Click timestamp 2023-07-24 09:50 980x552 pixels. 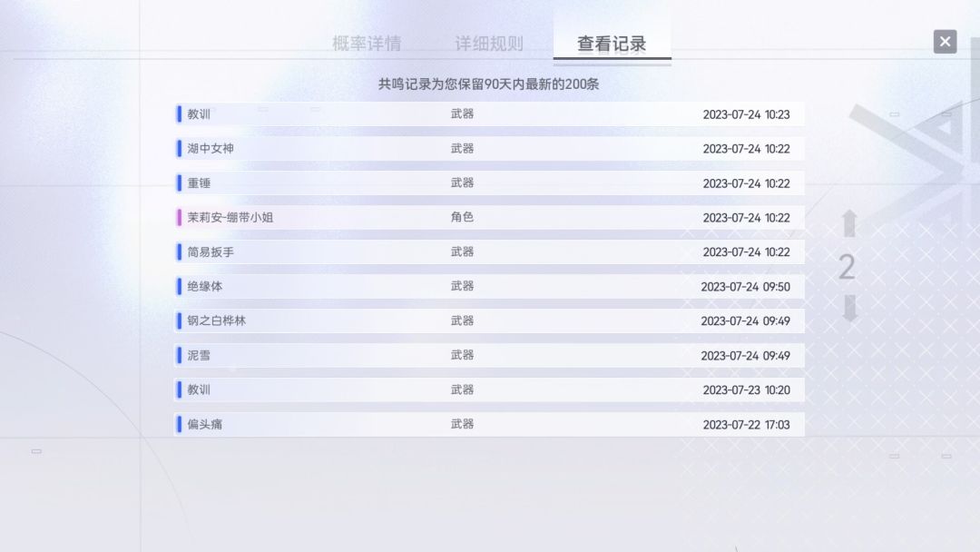coord(745,286)
